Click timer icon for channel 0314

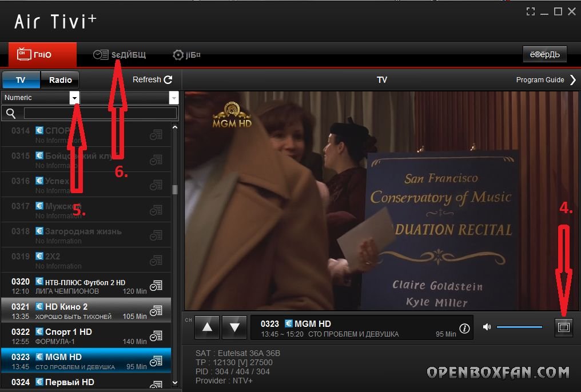click(156, 135)
